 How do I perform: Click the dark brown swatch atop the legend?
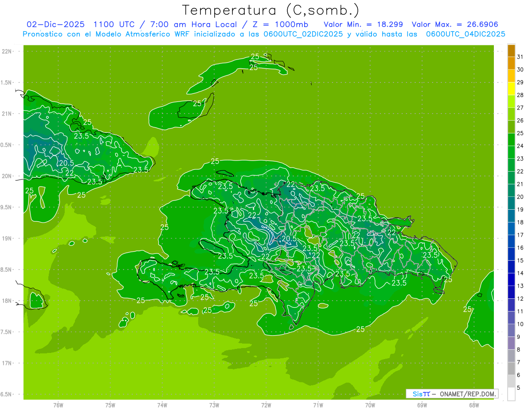click(511, 51)
